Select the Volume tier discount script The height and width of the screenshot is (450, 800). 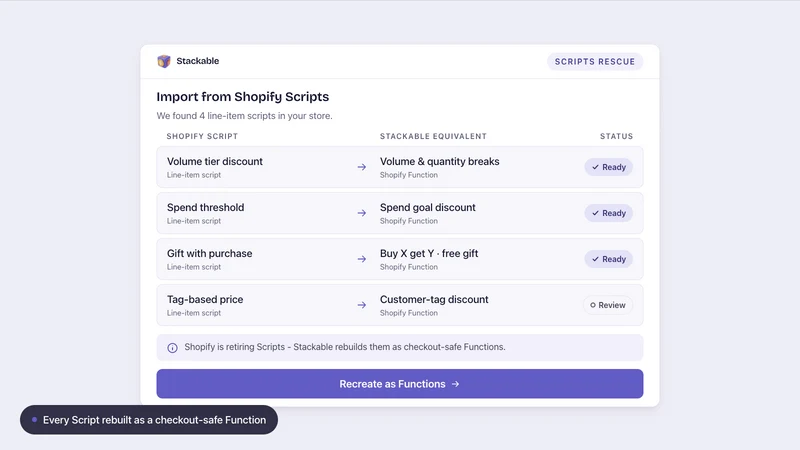[215, 161]
